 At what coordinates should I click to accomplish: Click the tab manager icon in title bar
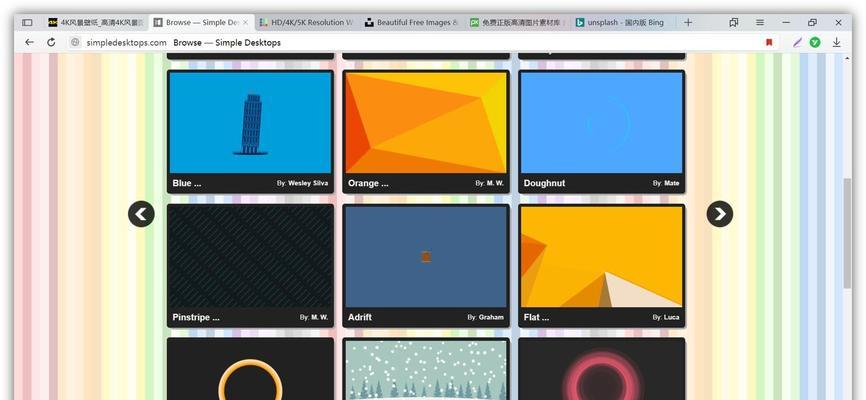(x=733, y=23)
